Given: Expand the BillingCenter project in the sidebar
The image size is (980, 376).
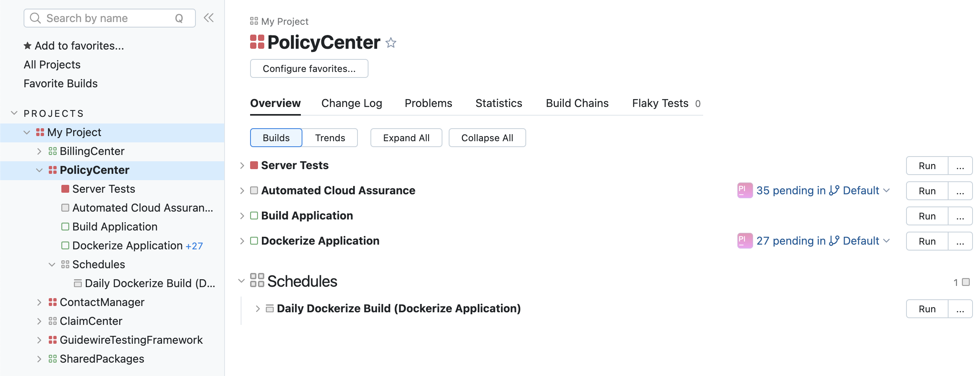Looking at the screenshot, I should pyautogui.click(x=39, y=151).
